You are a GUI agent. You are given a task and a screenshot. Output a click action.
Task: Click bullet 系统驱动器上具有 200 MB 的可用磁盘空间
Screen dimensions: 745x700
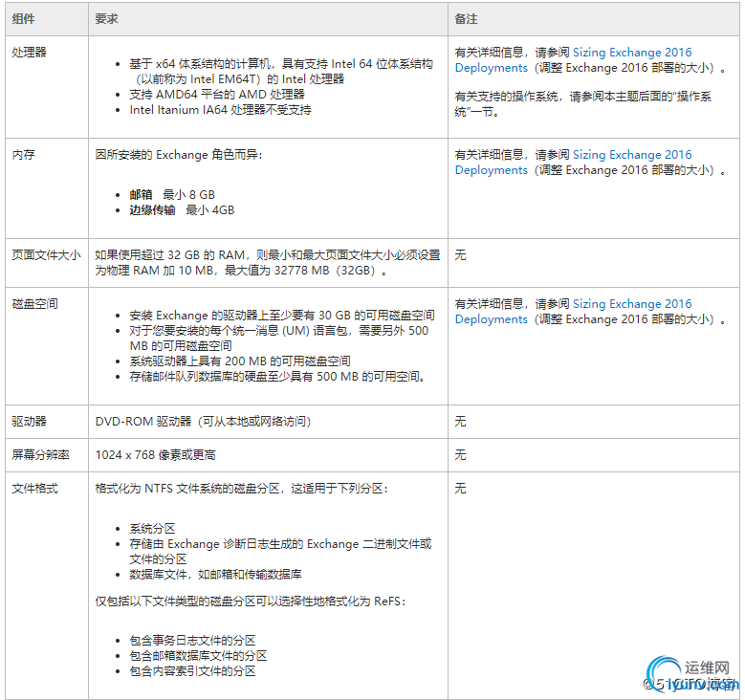(240, 361)
